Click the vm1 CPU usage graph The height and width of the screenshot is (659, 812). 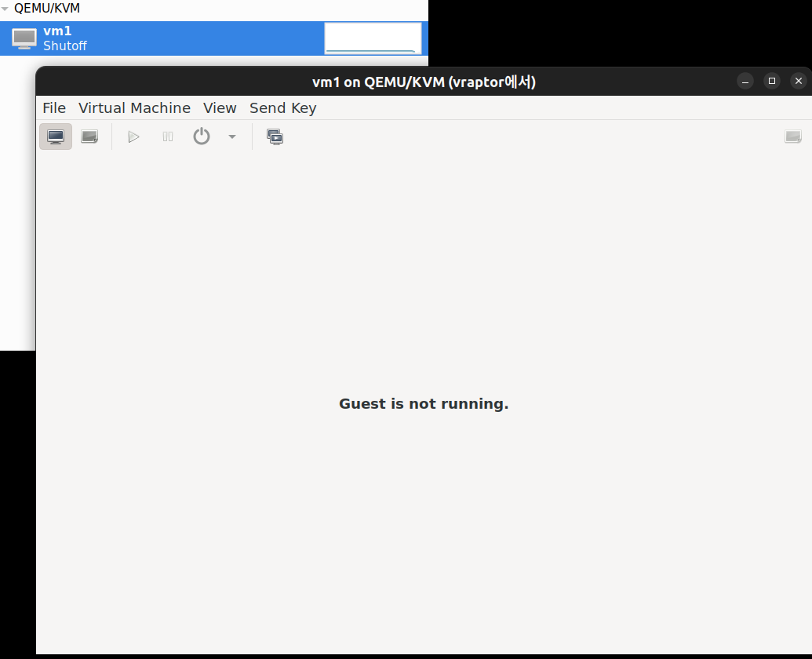click(373, 38)
